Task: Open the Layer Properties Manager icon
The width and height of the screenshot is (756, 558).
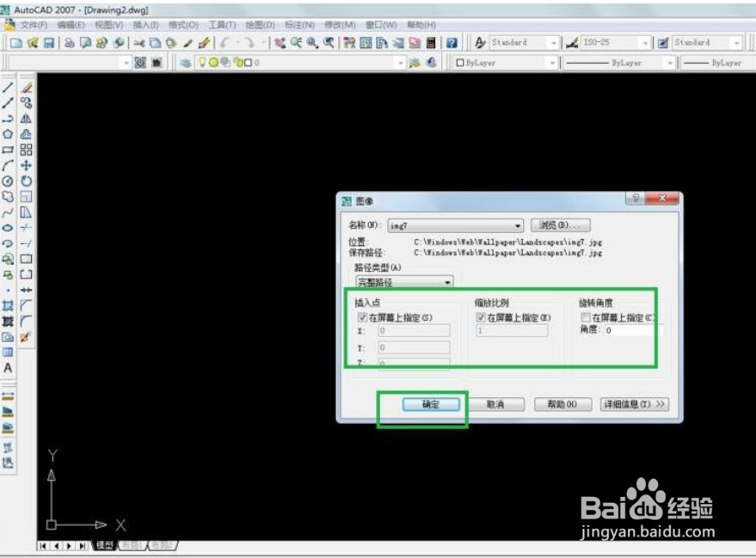Action: click(186, 63)
